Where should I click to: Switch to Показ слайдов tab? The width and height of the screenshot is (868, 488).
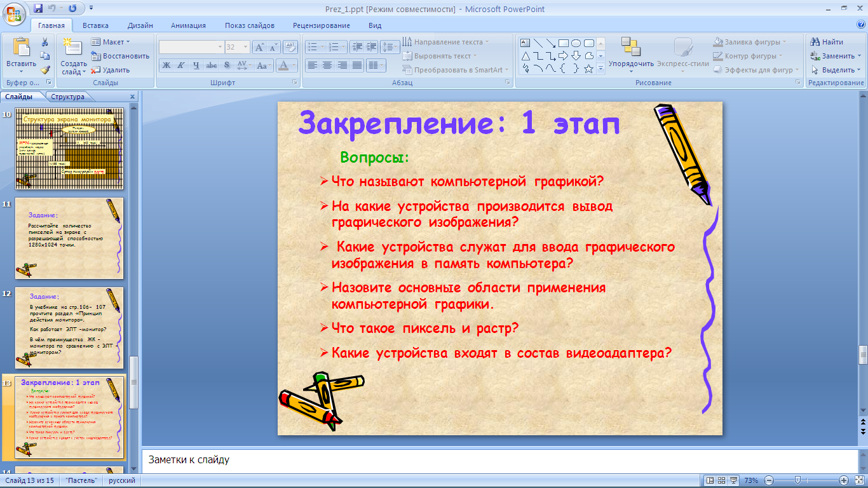[x=250, y=25]
